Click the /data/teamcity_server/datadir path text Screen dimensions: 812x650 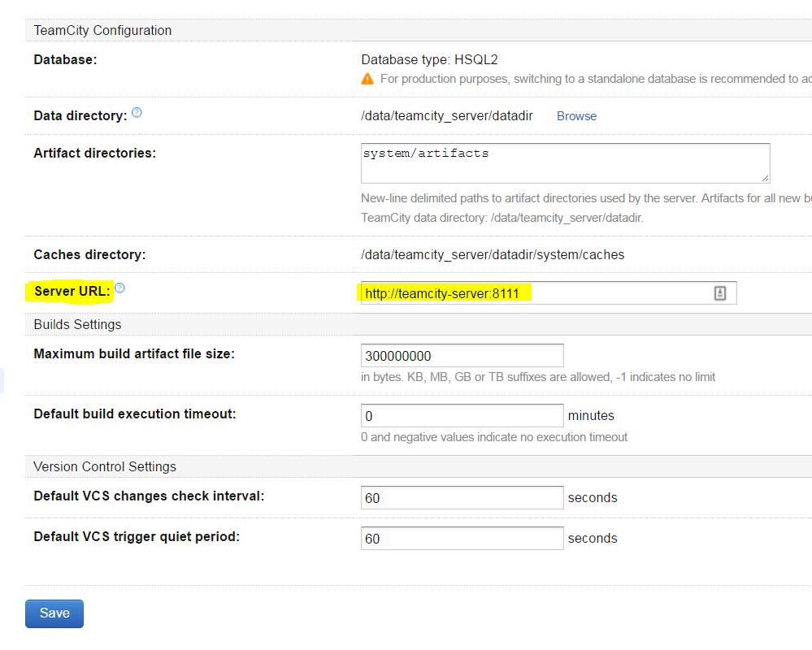click(447, 116)
